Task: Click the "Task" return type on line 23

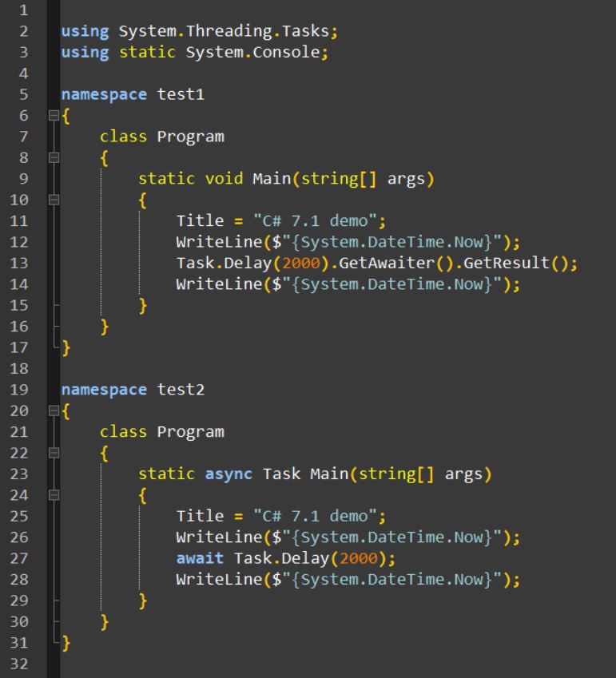Action: pos(281,474)
